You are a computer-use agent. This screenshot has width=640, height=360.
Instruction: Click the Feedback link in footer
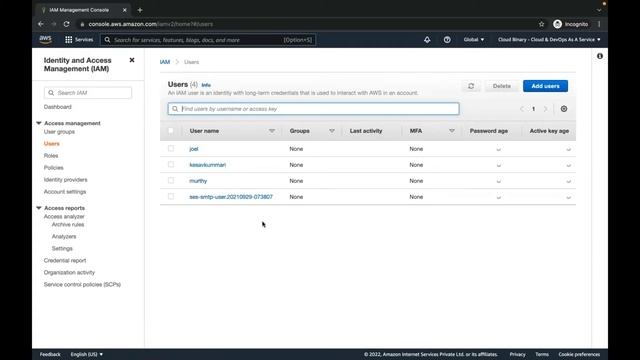50,354
